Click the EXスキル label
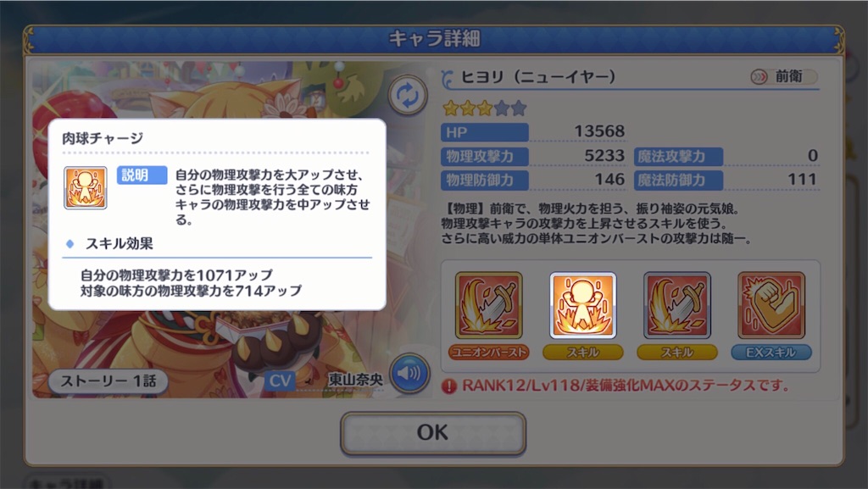This screenshot has height=489, width=868. tap(771, 353)
